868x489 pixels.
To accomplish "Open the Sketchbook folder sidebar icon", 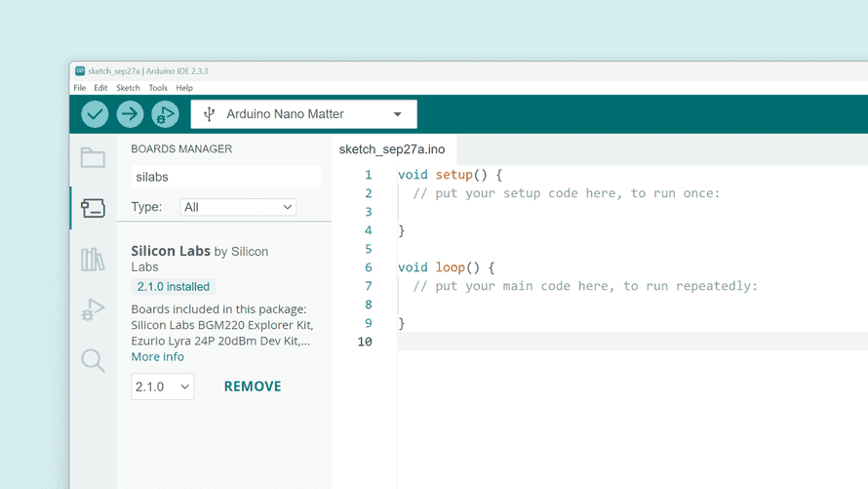I will [93, 157].
